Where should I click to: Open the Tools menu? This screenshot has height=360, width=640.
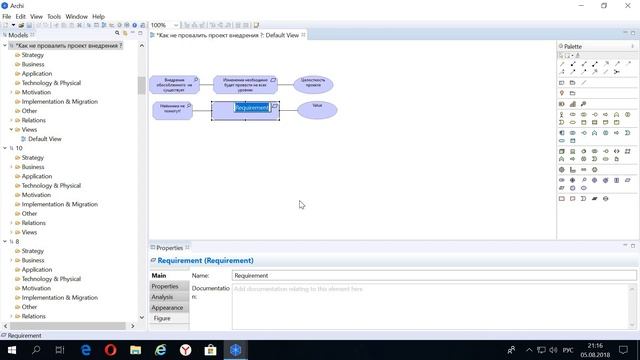pyautogui.click(x=54, y=17)
